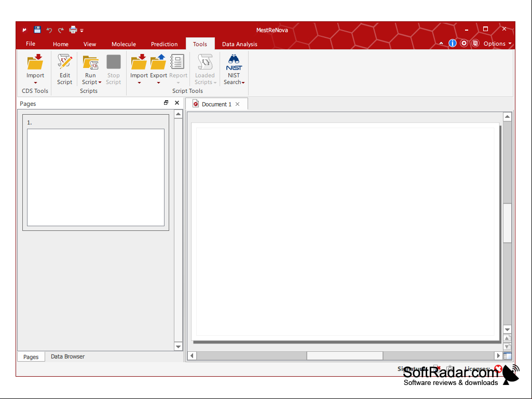The height and width of the screenshot is (399, 532).
Task: Click document vertical scroll down arrow
Action: point(507,329)
